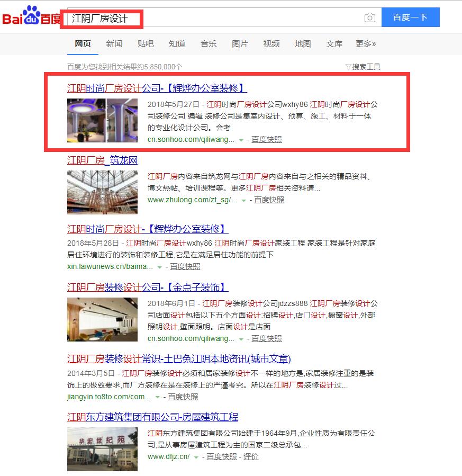Open thumbnail of 筑龙网 steel structure
The width and height of the screenshot is (462, 476).
tap(102, 192)
